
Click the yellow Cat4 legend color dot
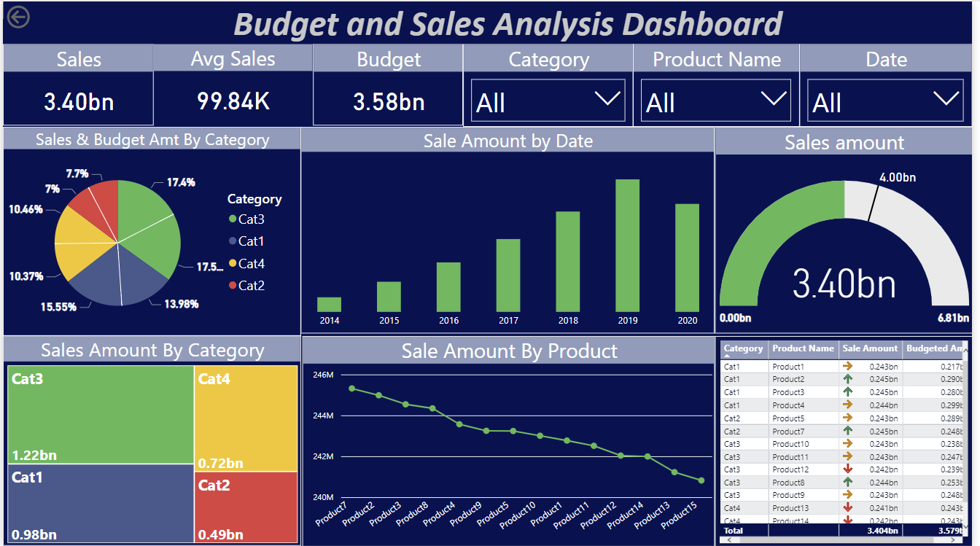click(x=233, y=264)
